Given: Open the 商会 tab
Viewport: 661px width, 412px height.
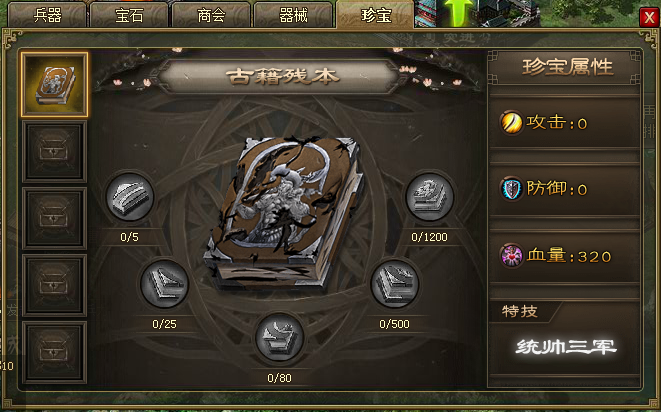Looking at the screenshot, I should click(x=211, y=15).
